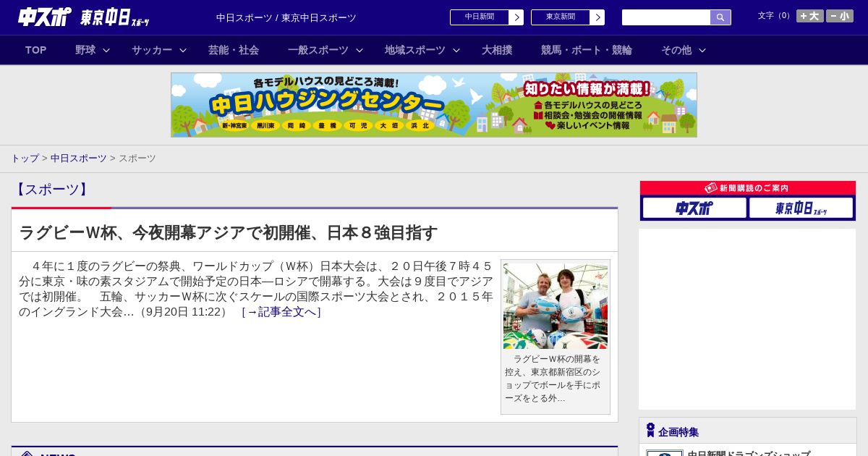Open the その他 menu

coord(676,50)
